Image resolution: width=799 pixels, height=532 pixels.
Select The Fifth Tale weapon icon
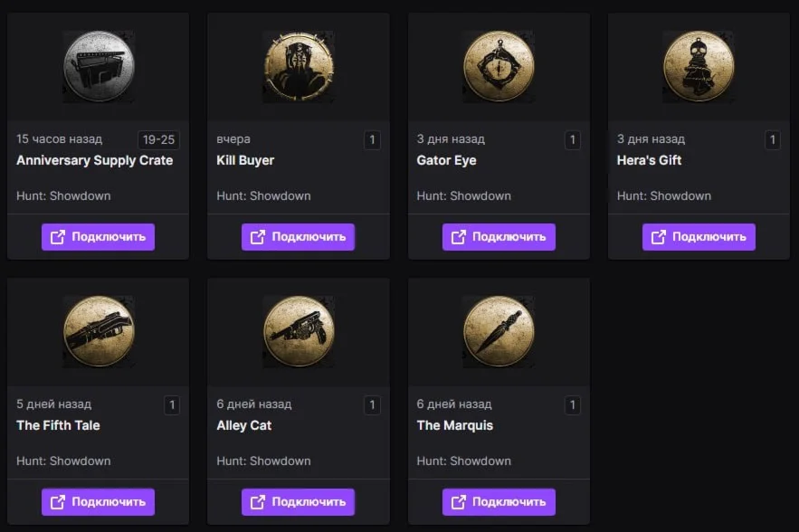coord(99,331)
